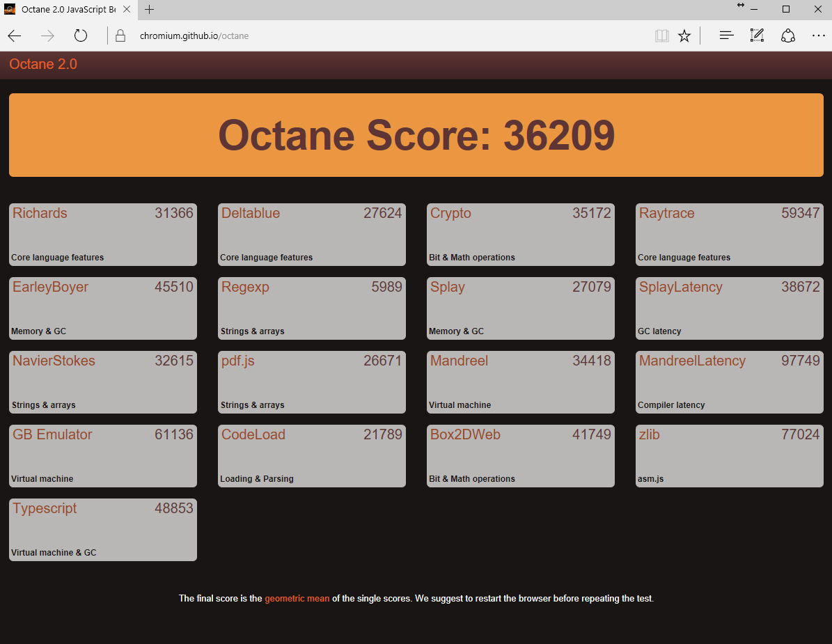Select the Crypto benchmark box
This screenshot has width=832, height=644.
[521, 235]
